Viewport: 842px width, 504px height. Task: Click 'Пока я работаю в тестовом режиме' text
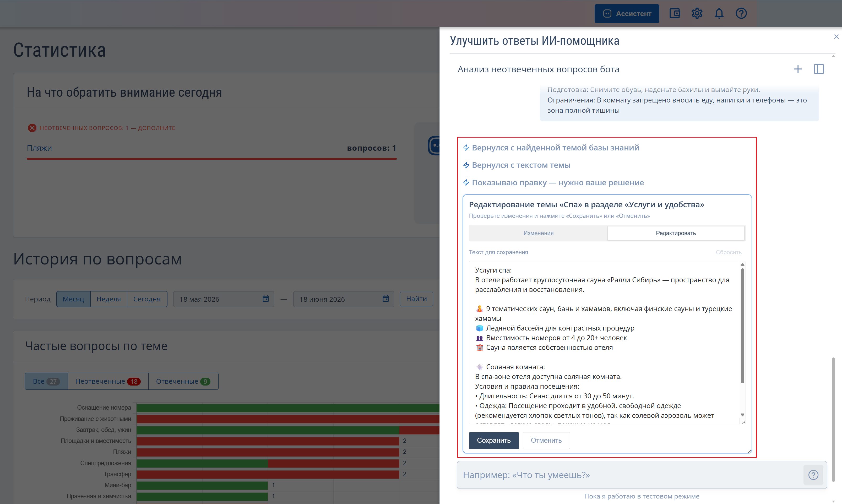point(642,496)
